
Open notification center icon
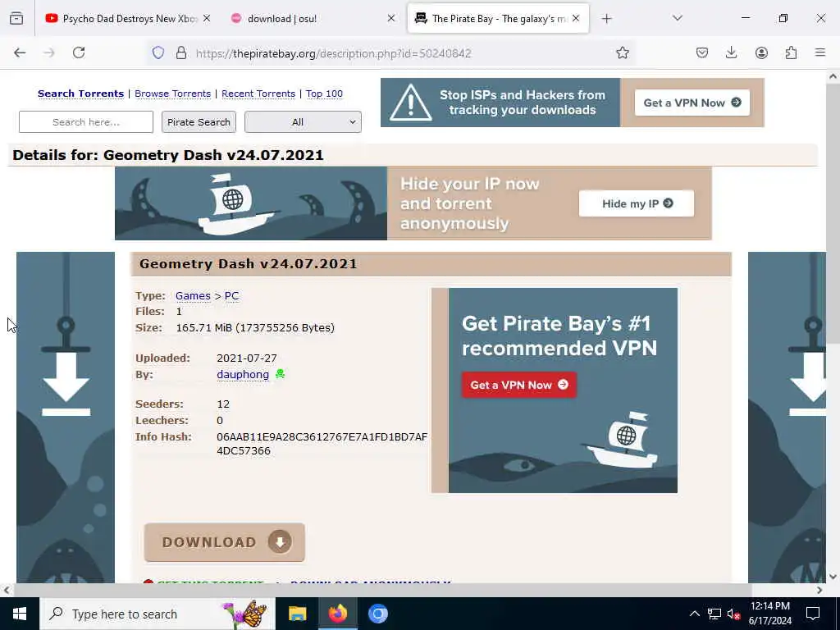coord(813,614)
